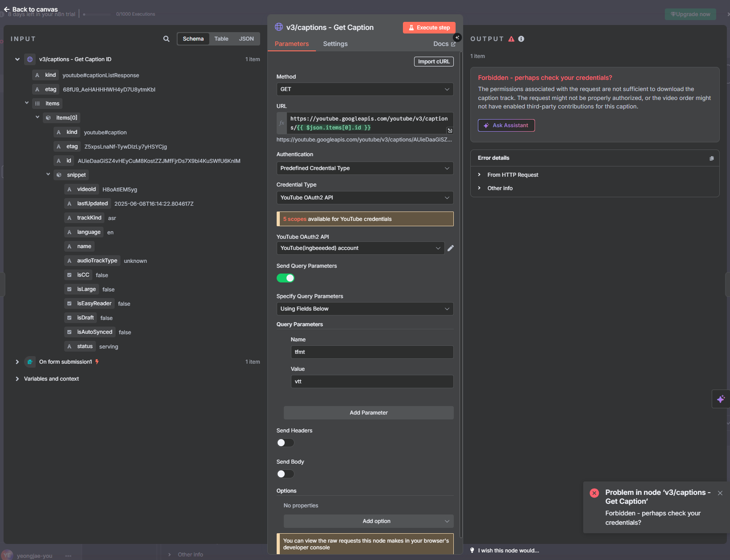730x560 pixels.
Task: Collapse the snippet object node
Action: coord(48,174)
